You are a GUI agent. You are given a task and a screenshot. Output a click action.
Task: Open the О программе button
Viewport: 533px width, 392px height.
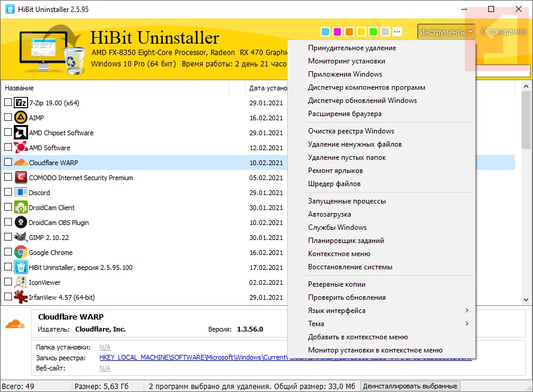(x=504, y=32)
